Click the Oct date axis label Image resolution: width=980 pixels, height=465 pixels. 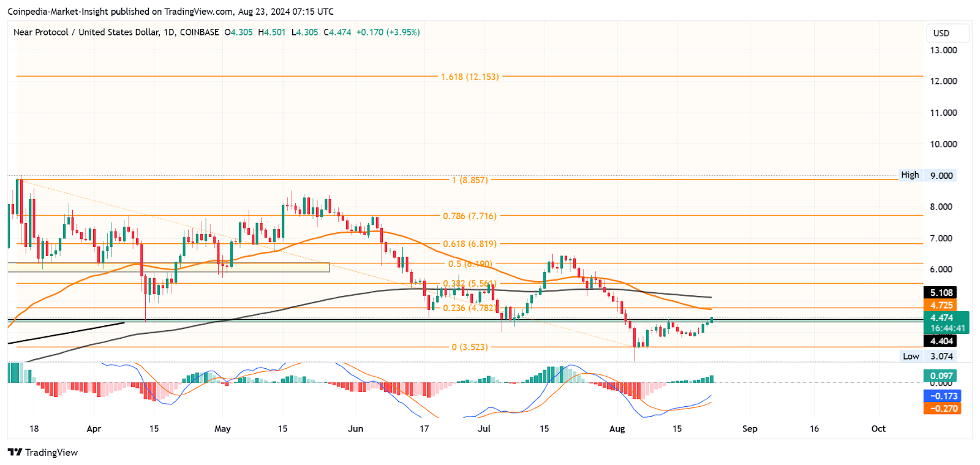(878, 429)
